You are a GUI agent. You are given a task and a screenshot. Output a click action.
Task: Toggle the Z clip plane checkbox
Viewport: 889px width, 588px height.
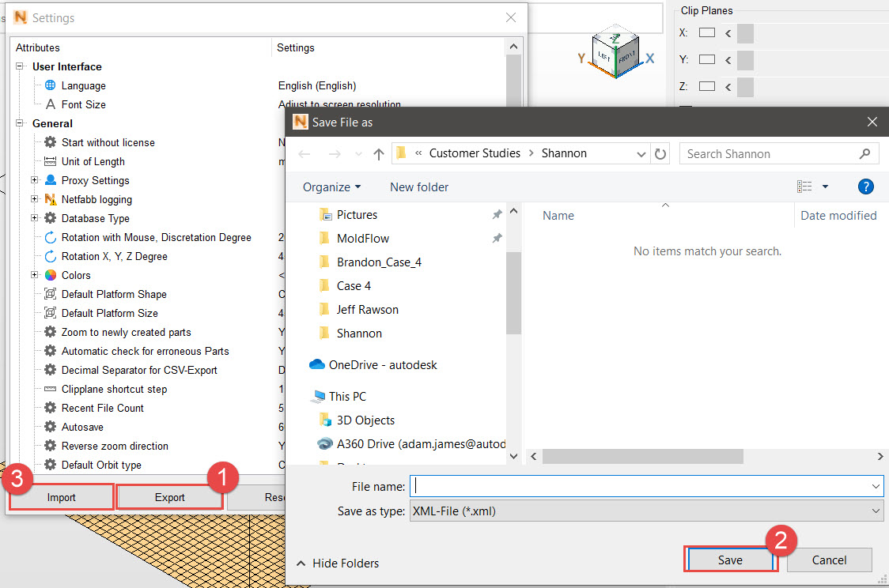coord(706,86)
